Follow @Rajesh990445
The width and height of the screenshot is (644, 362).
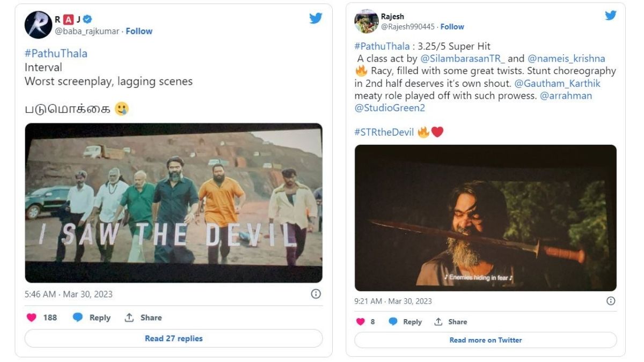452,27
